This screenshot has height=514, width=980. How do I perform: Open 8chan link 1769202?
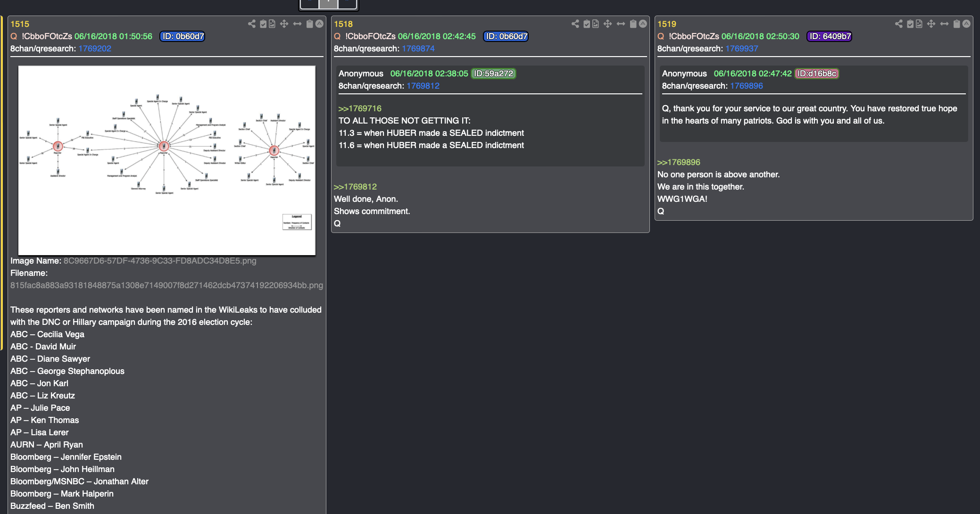pyautogui.click(x=95, y=49)
